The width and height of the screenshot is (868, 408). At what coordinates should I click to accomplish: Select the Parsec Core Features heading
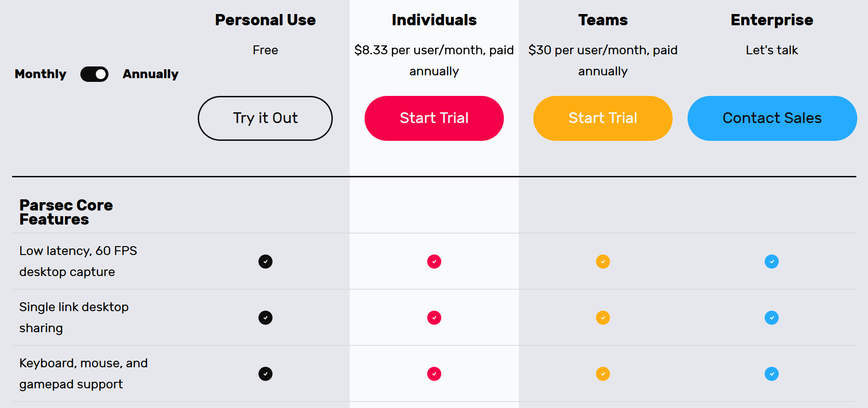tap(66, 212)
